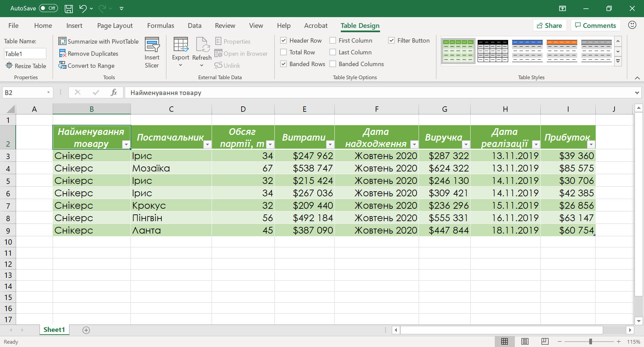Image resolution: width=644 pixels, height=347 pixels.
Task: Open the Name Box dropdown
Action: pos(48,92)
